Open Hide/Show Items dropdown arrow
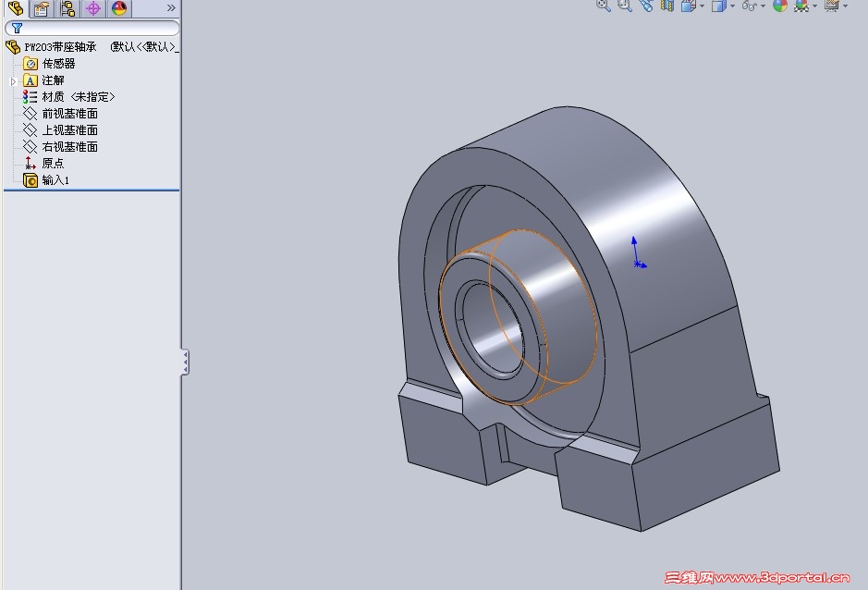The height and width of the screenshot is (590, 868). tap(763, 6)
